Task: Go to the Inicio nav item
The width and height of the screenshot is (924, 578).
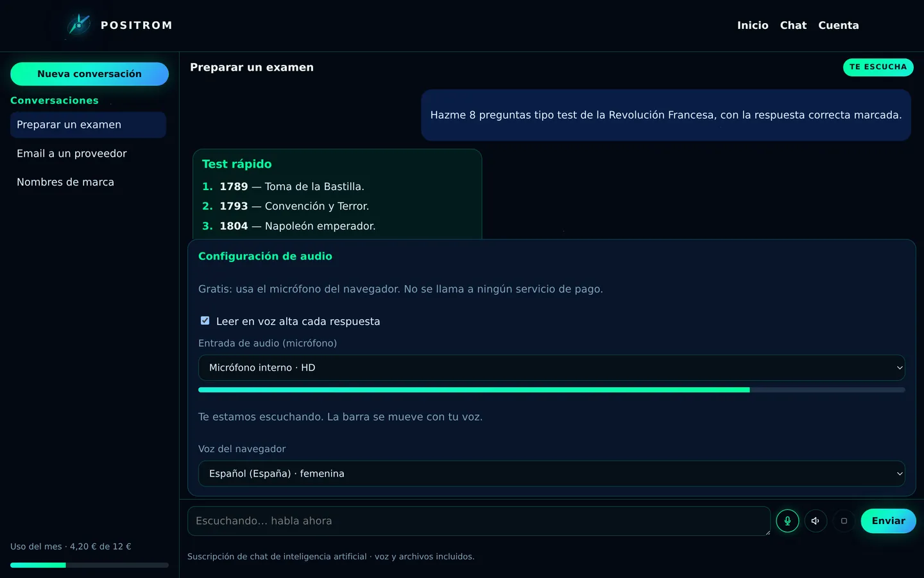Action: click(x=753, y=25)
